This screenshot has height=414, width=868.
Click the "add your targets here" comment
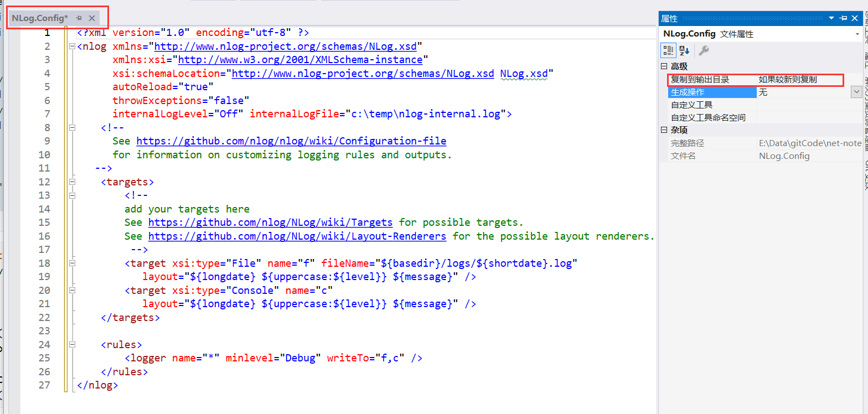tap(187, 209)
